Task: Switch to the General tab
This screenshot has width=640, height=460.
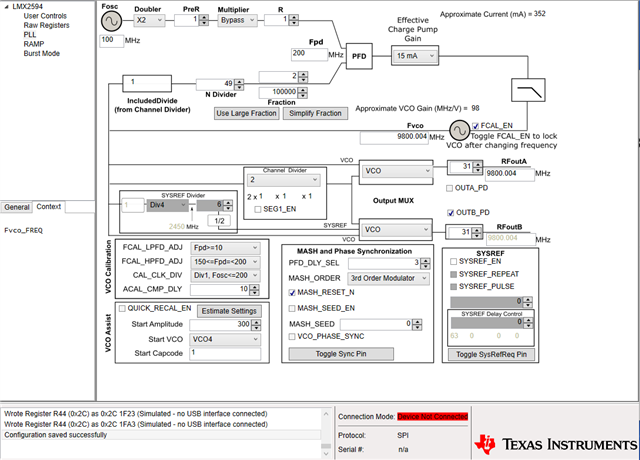Action: 17,207
